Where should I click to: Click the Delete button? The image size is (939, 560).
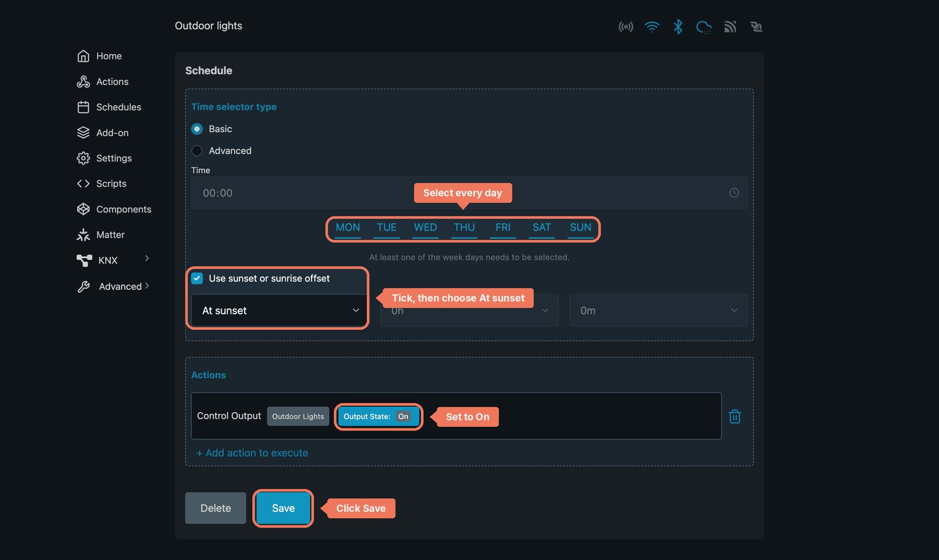pos(215,508)
